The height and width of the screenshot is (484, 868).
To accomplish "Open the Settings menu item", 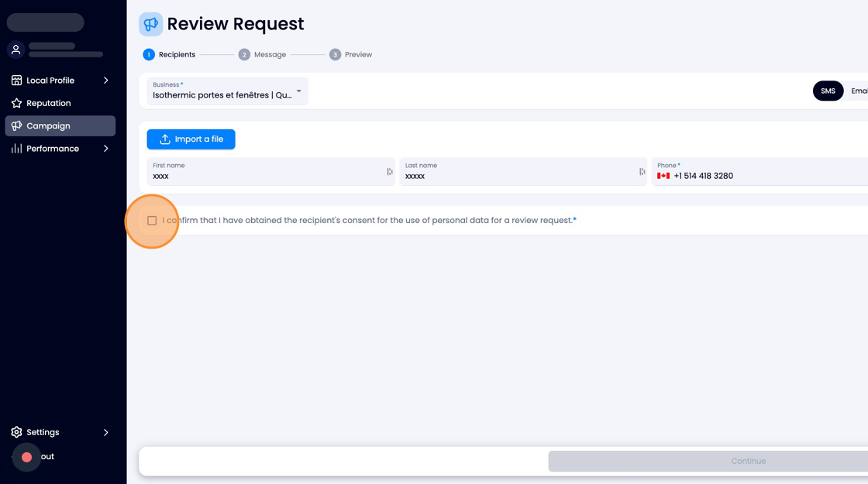I will pyautogui.click(x=60, y=432).
